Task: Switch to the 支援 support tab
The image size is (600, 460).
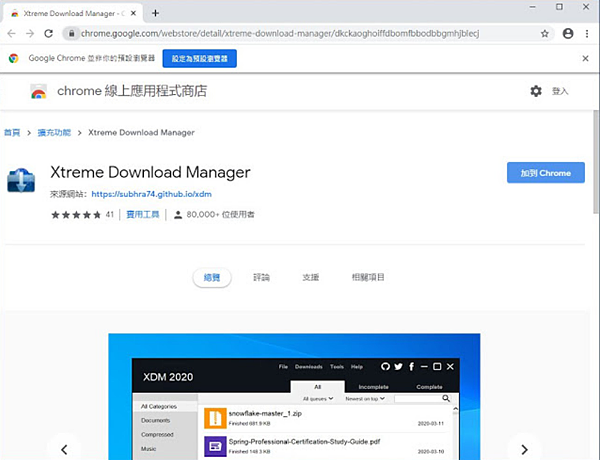Action: pos(311,277)
